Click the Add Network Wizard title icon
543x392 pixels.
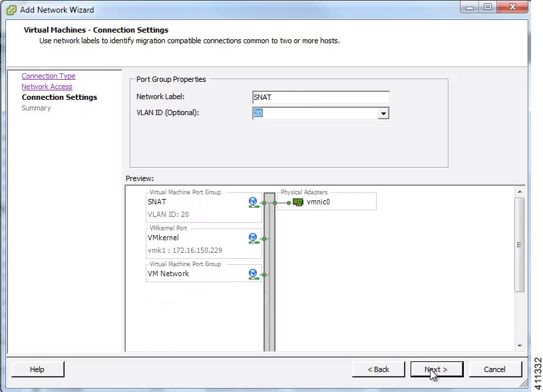point(11,10)
